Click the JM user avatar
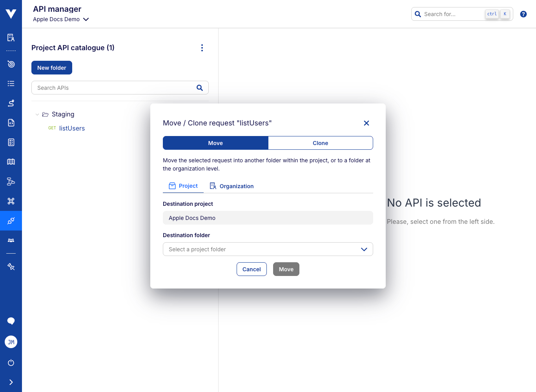The height and width of the screenshot is (392, 536). 11,342
